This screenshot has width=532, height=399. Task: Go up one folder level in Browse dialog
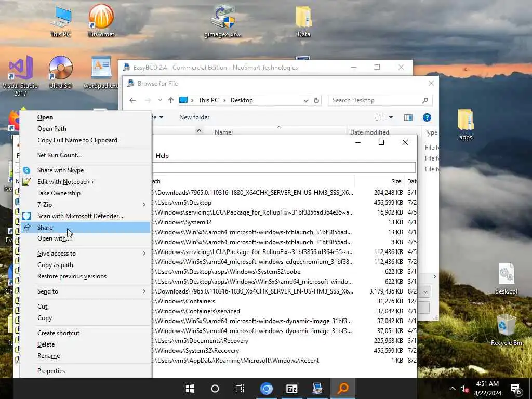(170, 100)
